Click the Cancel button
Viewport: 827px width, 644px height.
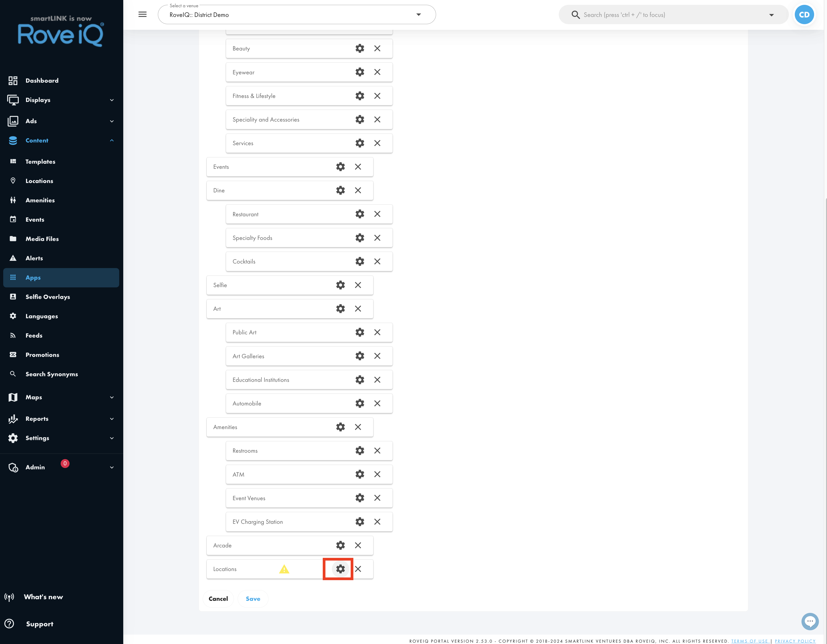[x=218, y=599]
